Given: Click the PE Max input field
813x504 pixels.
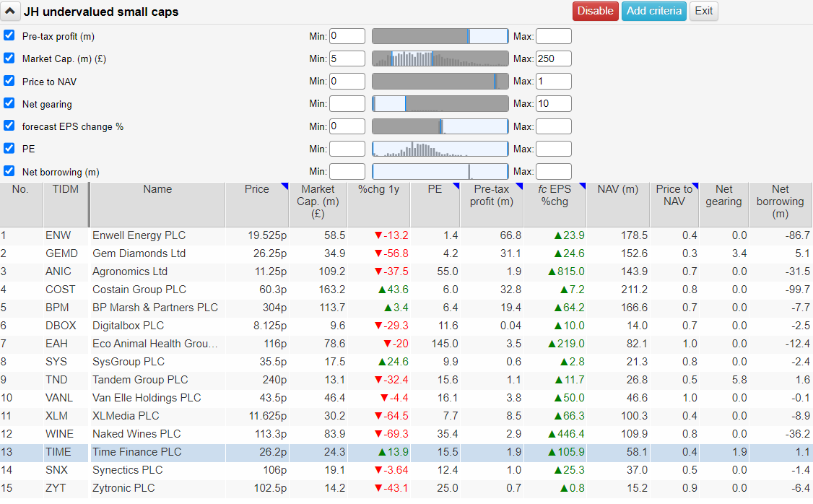Looking at the screenshot, I should pos(553,149).
